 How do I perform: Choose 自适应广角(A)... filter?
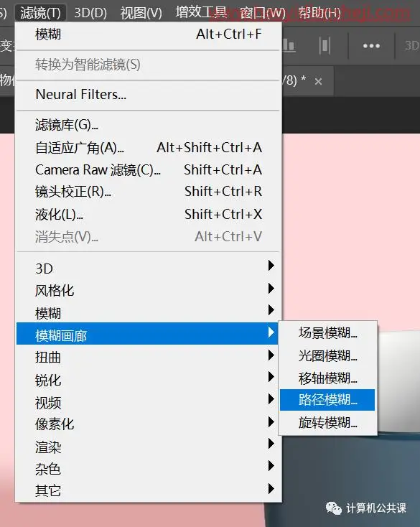click(148, 148)
